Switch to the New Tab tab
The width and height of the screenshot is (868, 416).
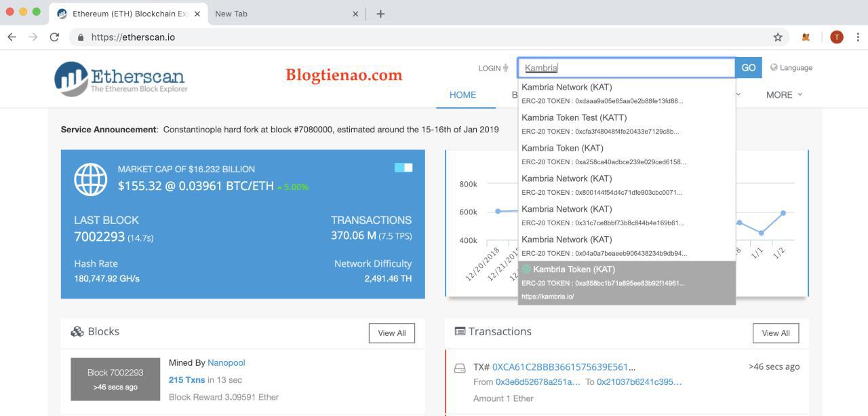[x=286, y=14]
